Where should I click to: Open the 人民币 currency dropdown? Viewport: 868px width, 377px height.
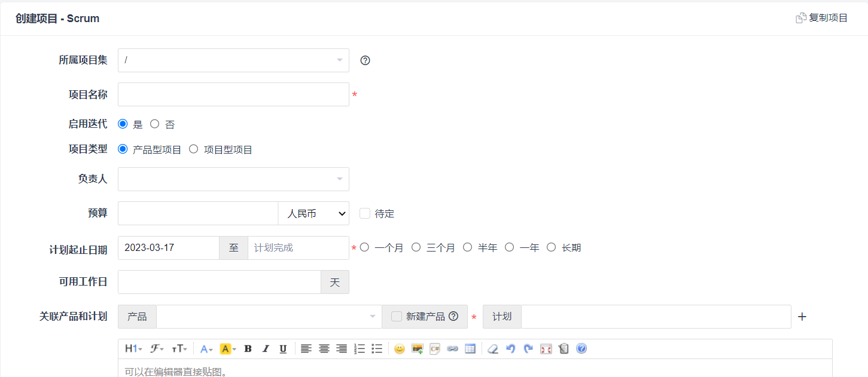point(313,213)
